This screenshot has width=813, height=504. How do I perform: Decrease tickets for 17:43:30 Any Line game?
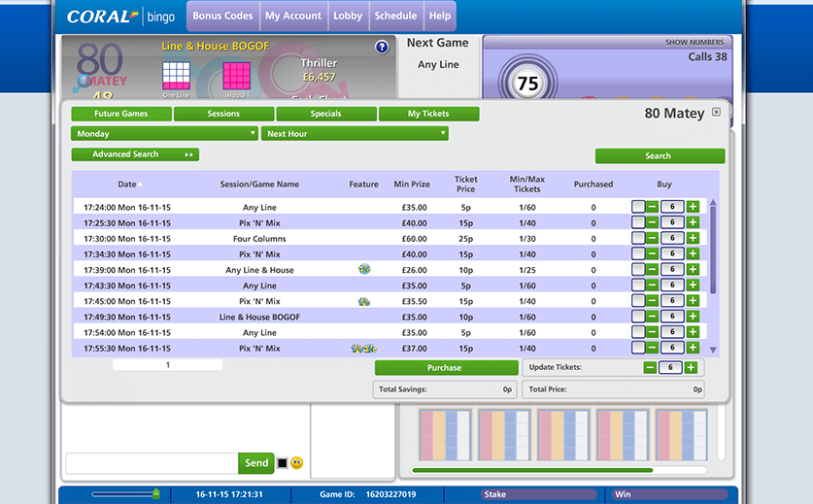(653, 285)
